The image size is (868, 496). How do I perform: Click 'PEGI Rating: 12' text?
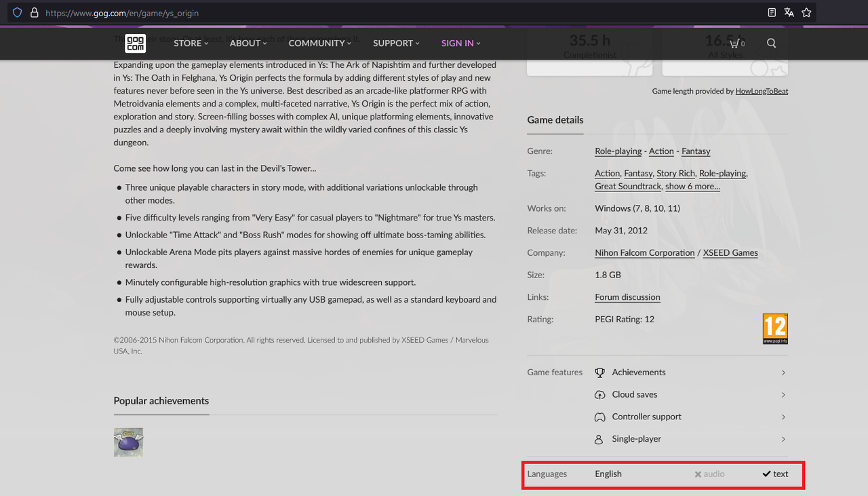pyautogui.click(x=625, y=319)
